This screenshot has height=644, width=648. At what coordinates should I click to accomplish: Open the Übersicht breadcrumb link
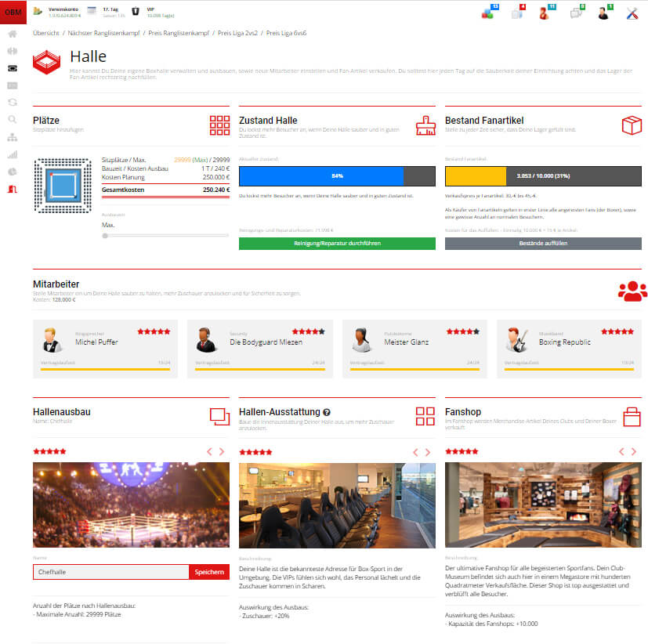[45, 34]
